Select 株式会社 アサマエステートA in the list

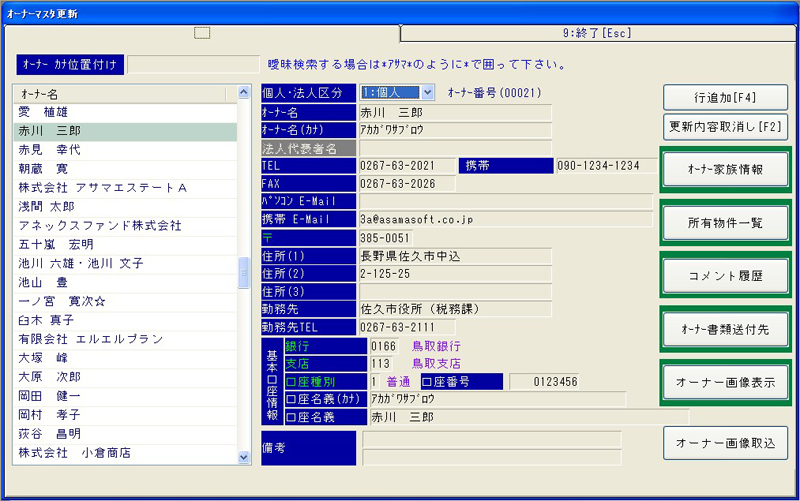(103, 188)
